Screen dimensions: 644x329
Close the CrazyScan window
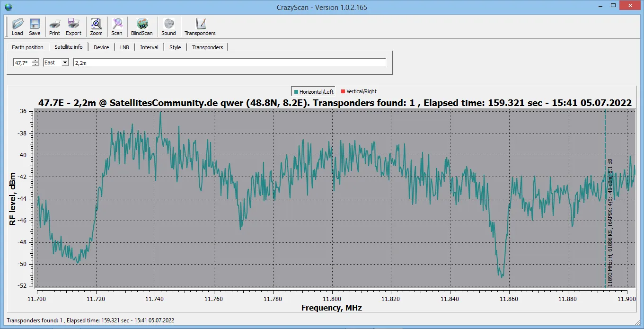[630, 6]
